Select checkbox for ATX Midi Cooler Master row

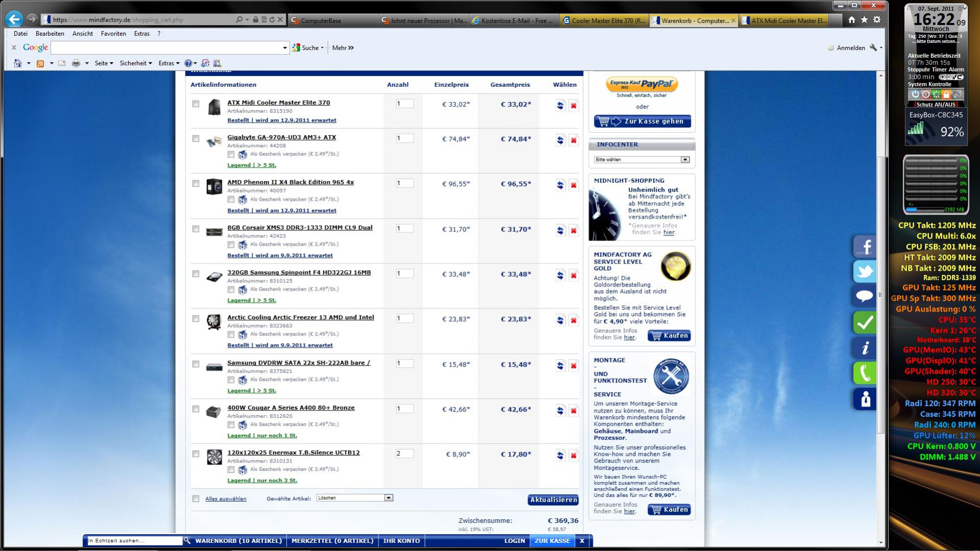(196, 104)
